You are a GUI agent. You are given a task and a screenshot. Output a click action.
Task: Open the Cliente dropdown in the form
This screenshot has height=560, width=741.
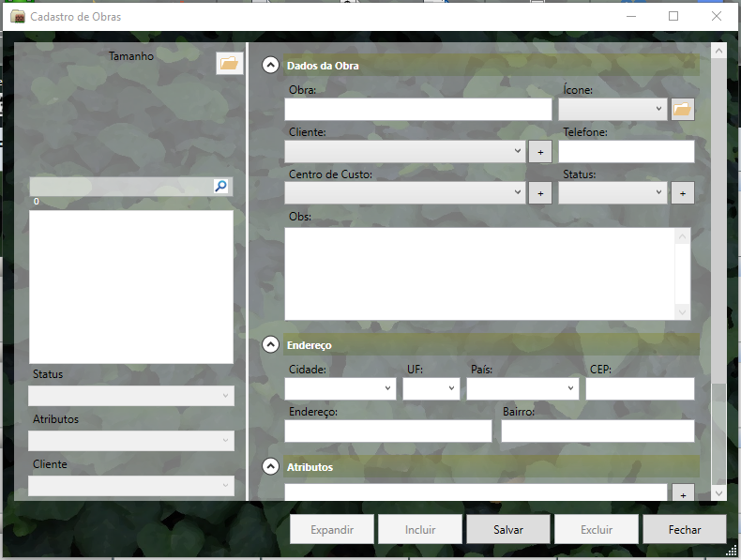(x=405, y=151)
